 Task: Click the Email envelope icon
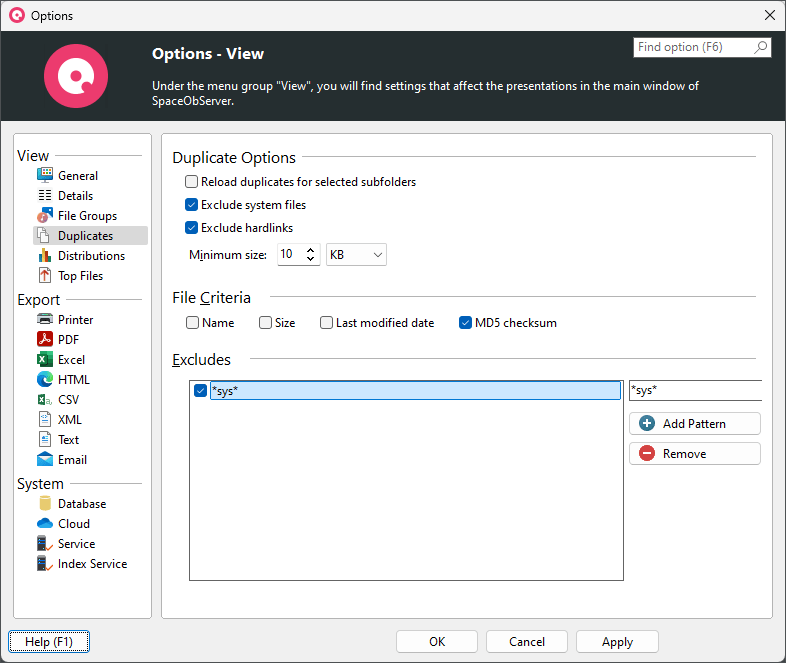[x=45, y=460]
